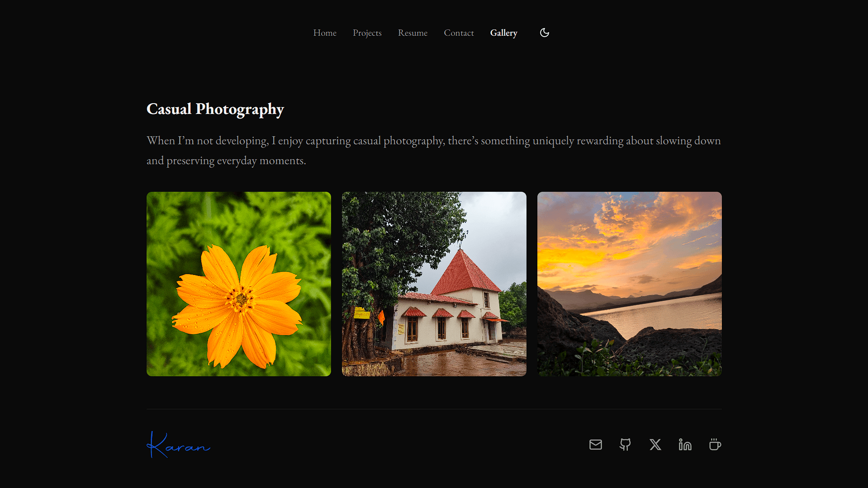The height and width of the screenshot is (488, 868).
Task: Send an email via the envelope icon
Action: coord(595,445)
